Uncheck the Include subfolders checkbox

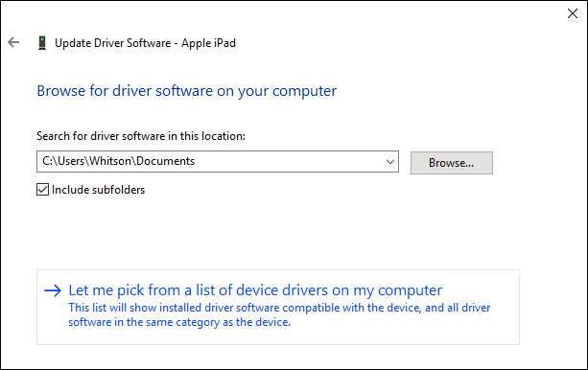pyautogui.click(x=43, y=189)
